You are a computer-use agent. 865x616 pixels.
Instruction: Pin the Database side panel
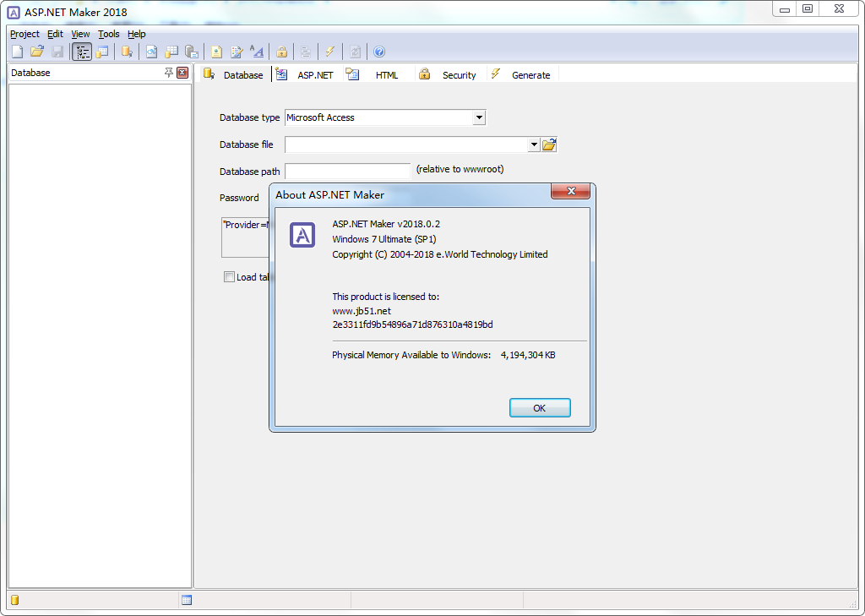pyautogui.click(x=169, y=73)
